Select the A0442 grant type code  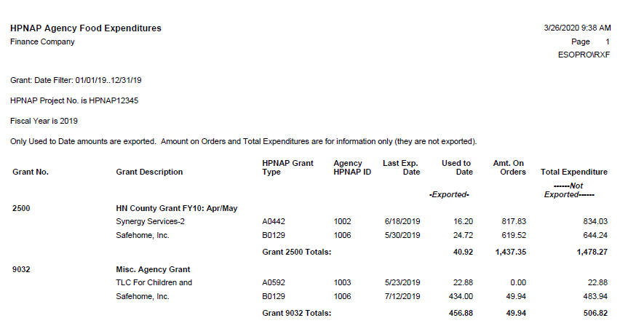pyautogui.click(x=274, y=221)
